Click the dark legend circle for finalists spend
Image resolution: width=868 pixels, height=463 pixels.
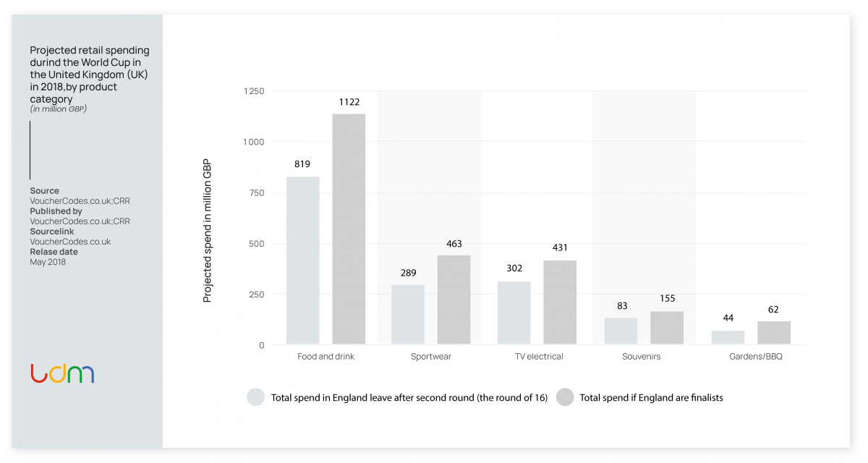[x=565, y=397]
